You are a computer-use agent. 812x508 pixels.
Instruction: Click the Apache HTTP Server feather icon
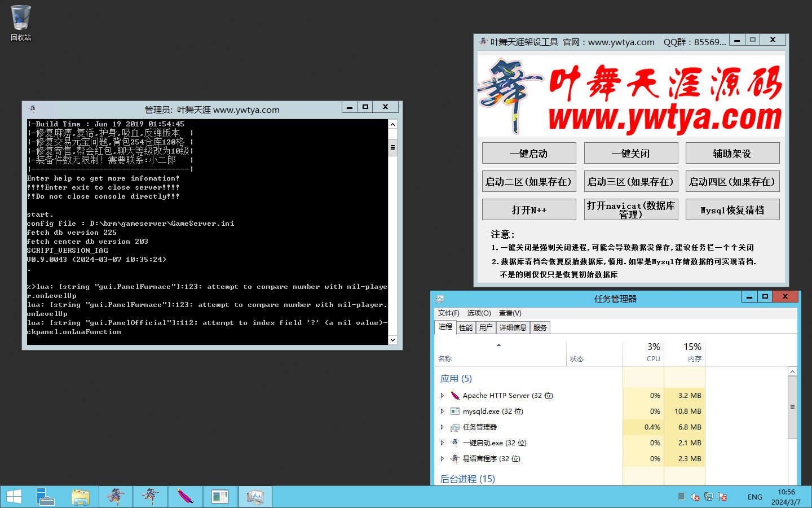455,395
